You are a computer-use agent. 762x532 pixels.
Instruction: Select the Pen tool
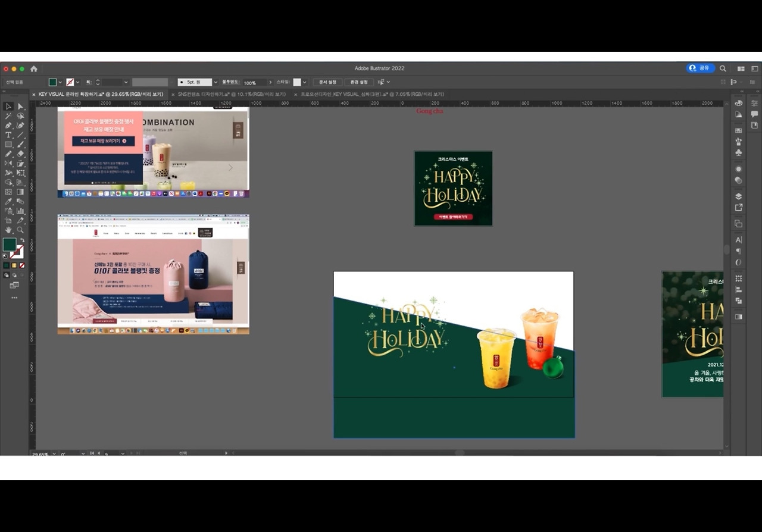[x=8, y=126]
